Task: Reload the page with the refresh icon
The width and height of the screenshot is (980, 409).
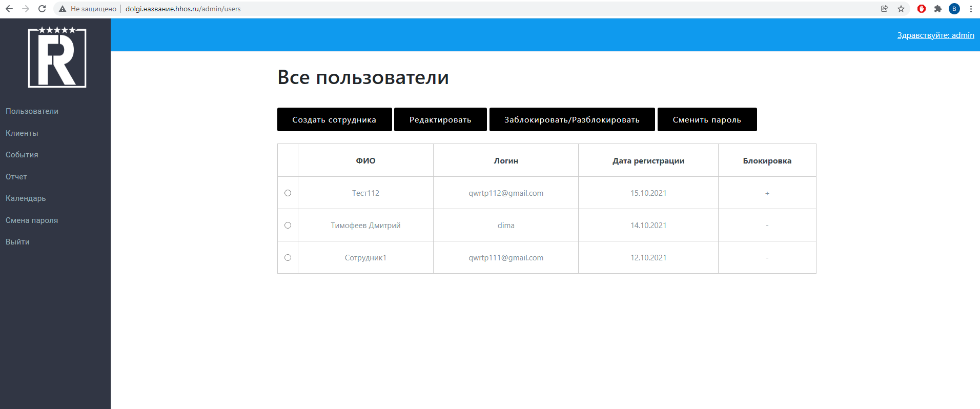Action: coord(42,9)
